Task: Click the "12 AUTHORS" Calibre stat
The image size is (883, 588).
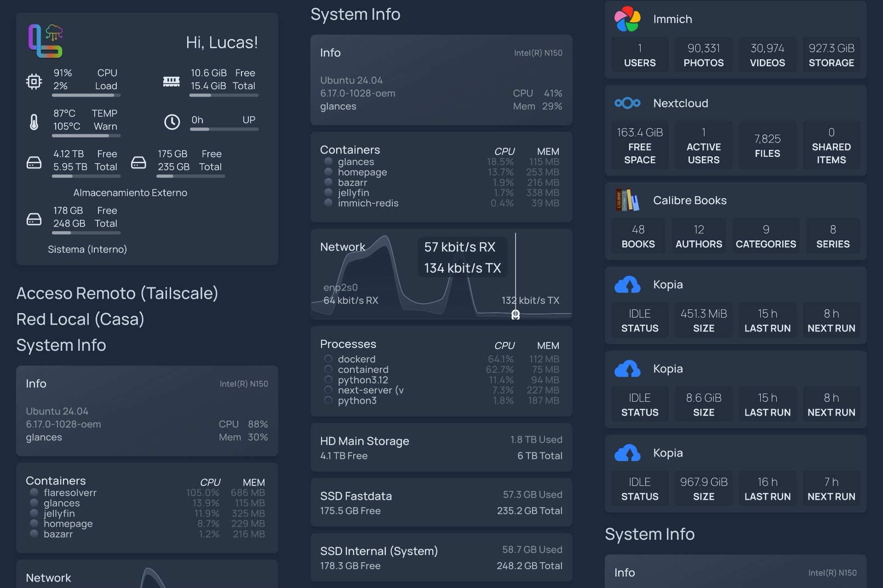Action: click(x=699, y=236)
